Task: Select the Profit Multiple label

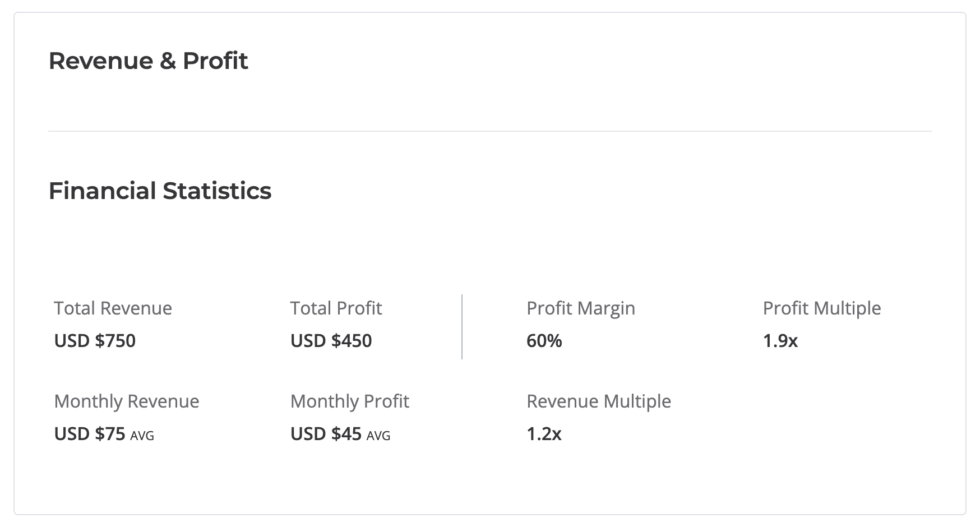Action: pyautogui.click(x=821, y=308)
